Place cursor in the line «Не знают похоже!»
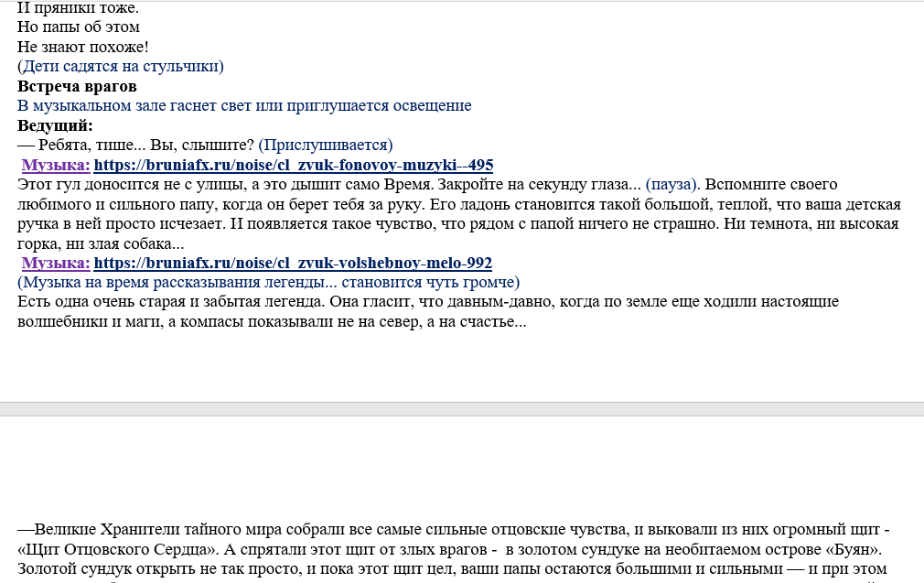The image size is (924, 583). 83,47
